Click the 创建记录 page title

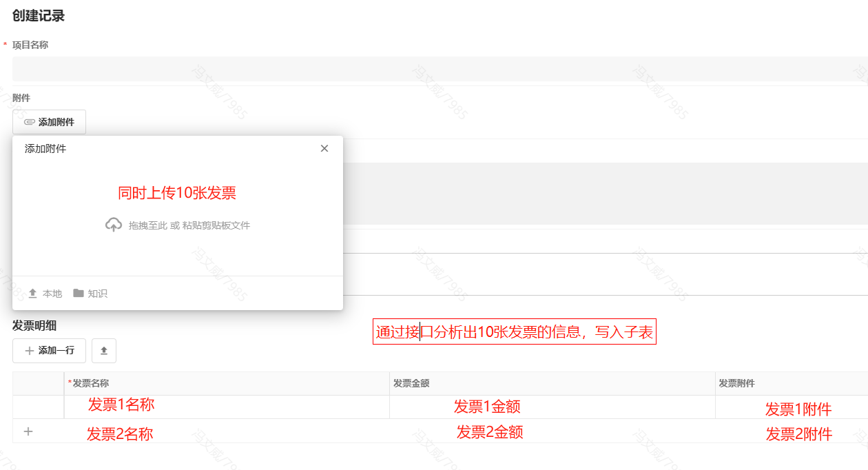[39, 16]
